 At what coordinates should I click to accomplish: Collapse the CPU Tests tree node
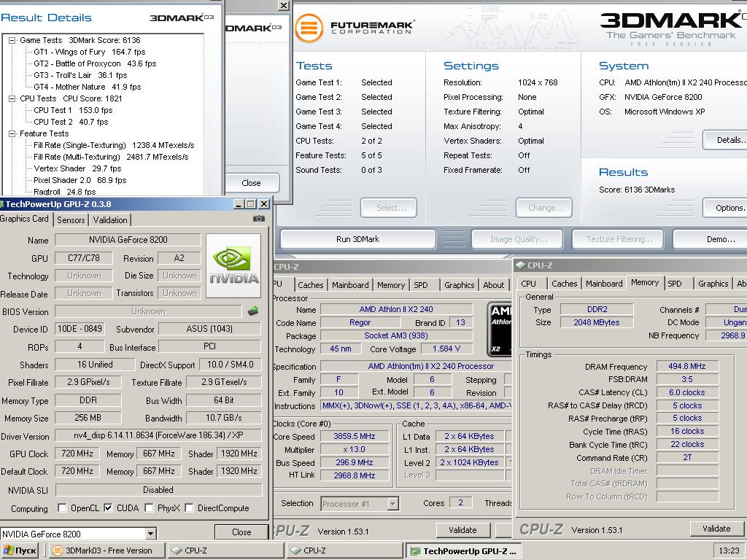tap(12, 98)
